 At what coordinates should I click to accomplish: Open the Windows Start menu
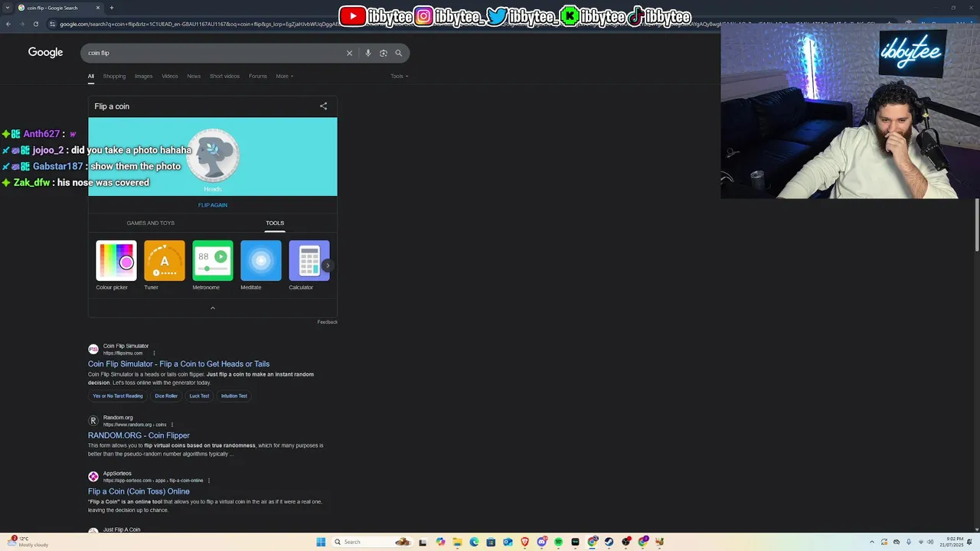pyautogui.click(x=321, y=542)
